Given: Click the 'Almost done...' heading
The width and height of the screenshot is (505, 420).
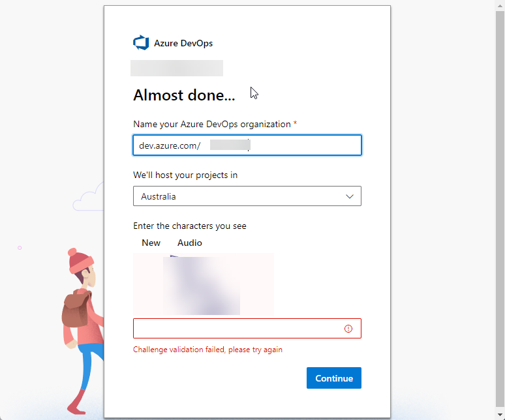Looking at the screenshot, I should (184, 95).
